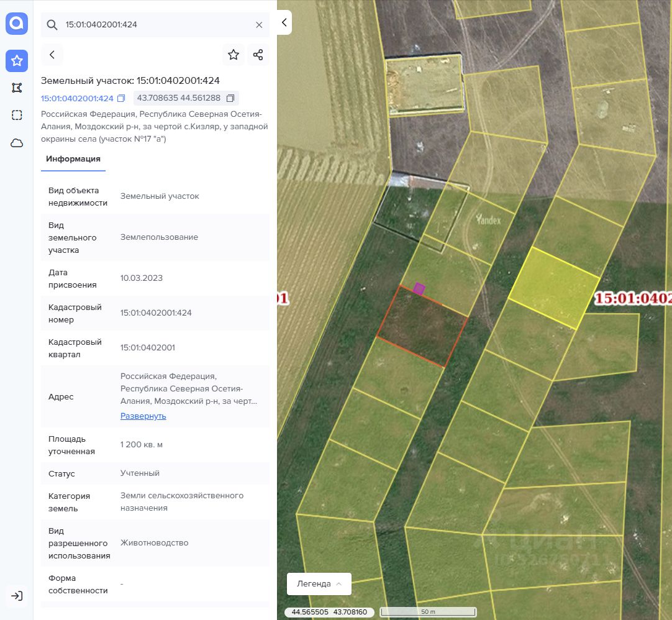Clear the search field with the X
Screen dimensions: 672x620
259,25
